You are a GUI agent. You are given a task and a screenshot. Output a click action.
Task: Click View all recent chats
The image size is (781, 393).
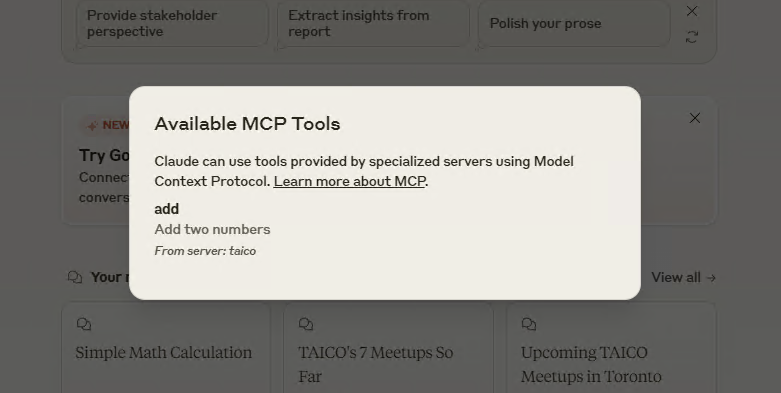(683, 277)
